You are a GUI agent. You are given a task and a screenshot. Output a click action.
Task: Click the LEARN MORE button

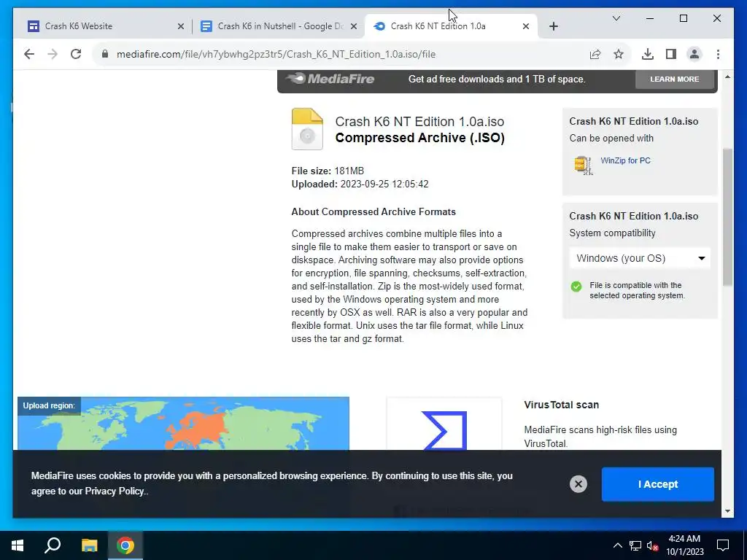pos(675,79)
